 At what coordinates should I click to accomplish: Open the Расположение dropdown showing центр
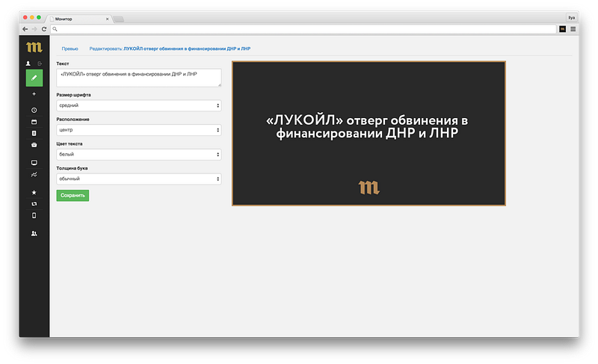click(139, 130)
